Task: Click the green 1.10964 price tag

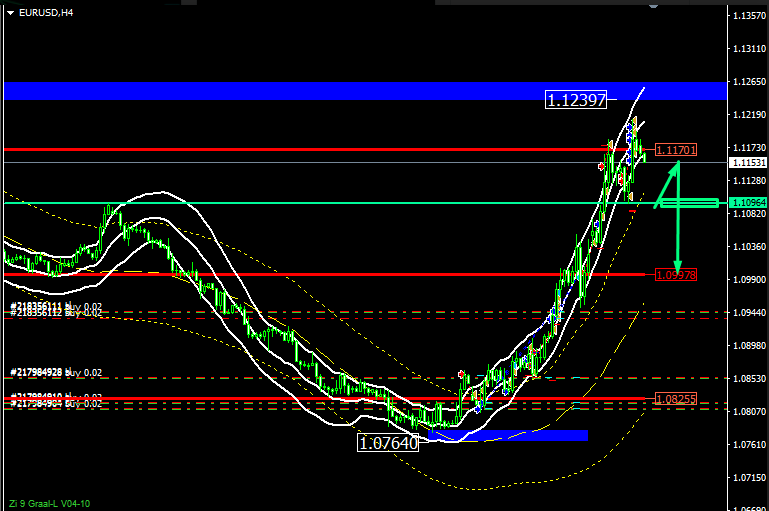Action: point(748,203)
